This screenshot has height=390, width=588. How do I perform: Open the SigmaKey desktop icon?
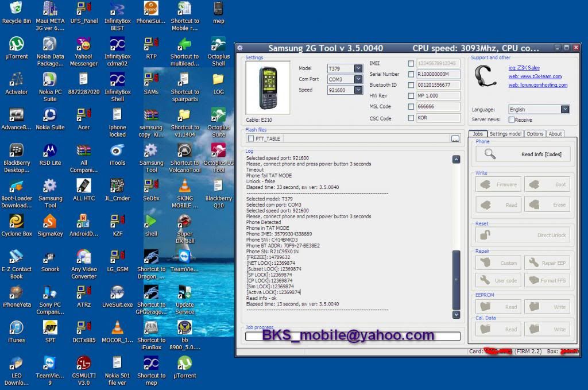[x=50, y=226]
